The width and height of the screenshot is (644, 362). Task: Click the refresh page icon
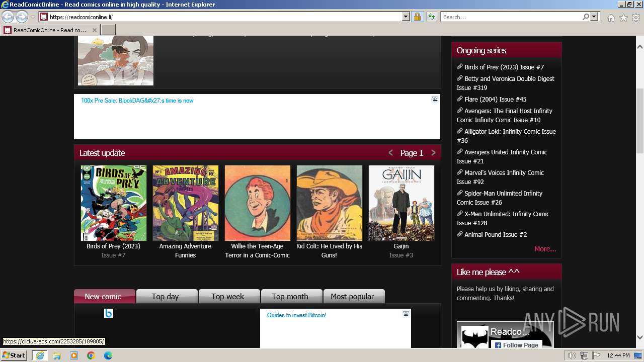point(431,17)
